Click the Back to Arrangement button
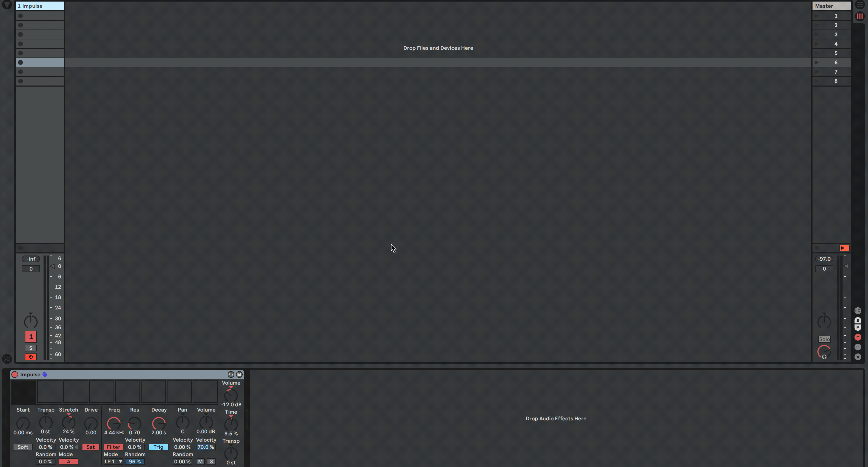The height and width of the screenshot is (467, 868). 844,248
